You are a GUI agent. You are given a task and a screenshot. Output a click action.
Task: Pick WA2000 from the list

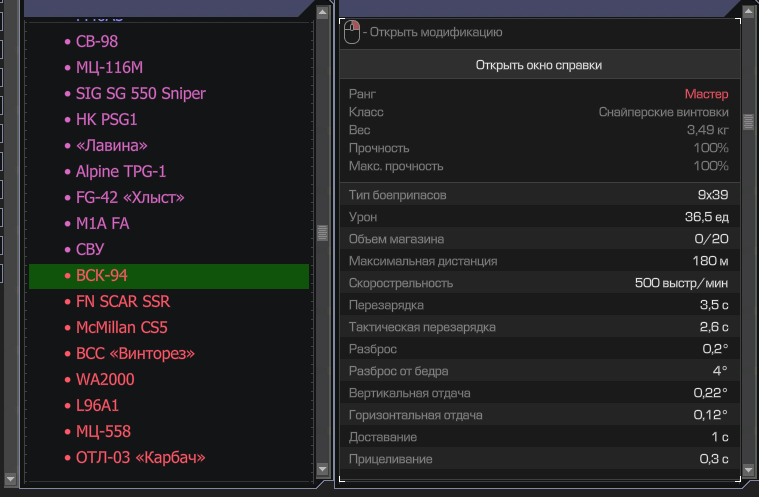click(x=105, y=380)
